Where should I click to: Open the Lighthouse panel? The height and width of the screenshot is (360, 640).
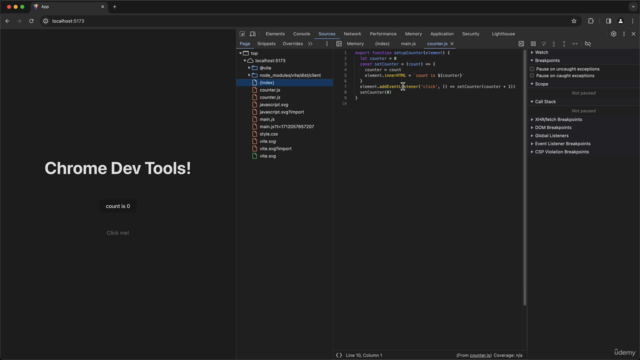(x=503, y=34)
